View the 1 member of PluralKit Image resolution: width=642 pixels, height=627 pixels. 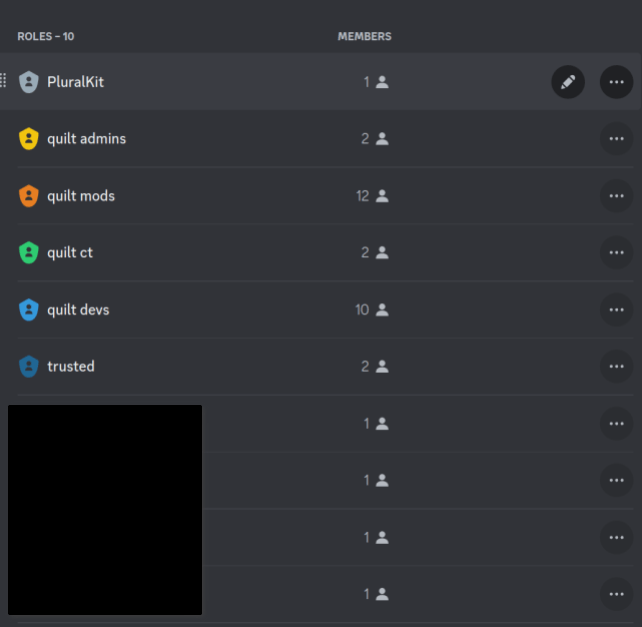coord(376,82)
